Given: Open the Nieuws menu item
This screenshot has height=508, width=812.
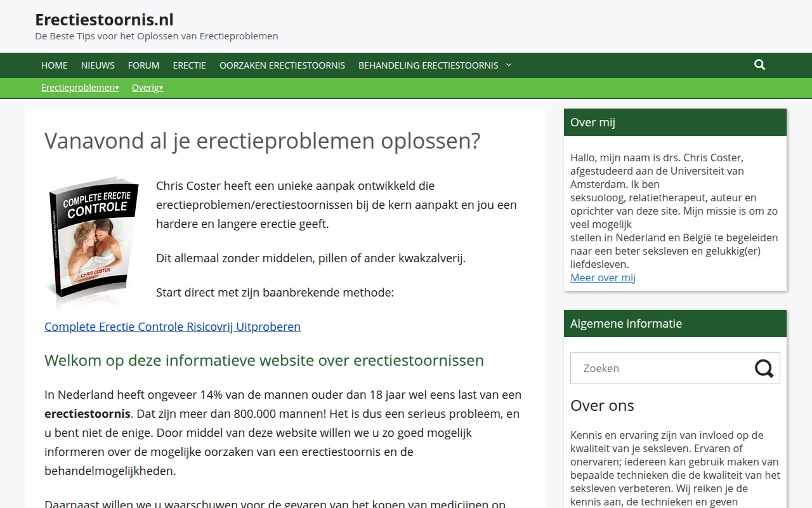Looking at the screenshot, I should (98, 65).
